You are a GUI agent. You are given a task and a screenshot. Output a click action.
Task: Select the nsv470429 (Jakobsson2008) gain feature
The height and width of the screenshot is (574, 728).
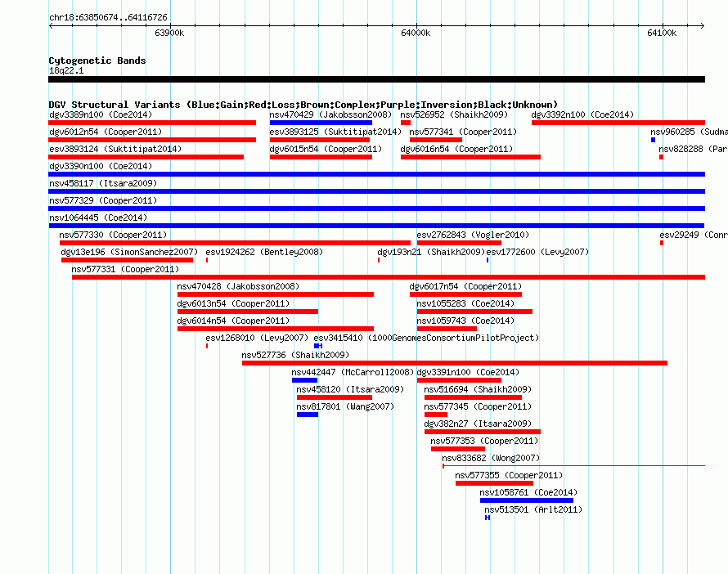pos(321,123)
